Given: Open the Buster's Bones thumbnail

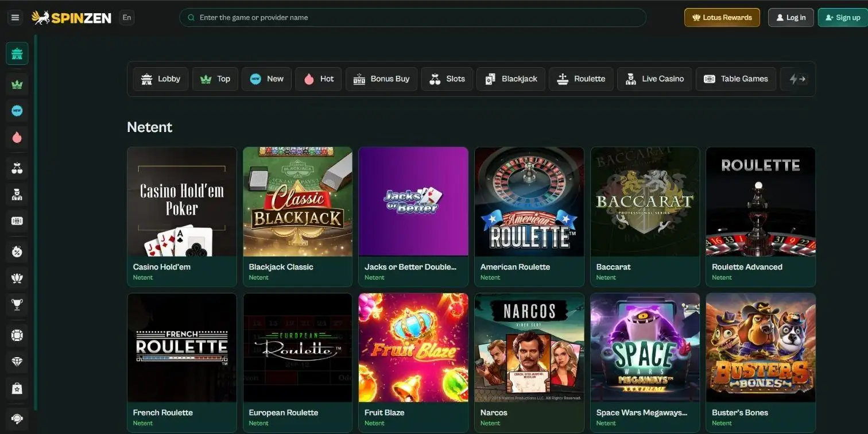Looking at the screenshot, I should tap(761, 348).
